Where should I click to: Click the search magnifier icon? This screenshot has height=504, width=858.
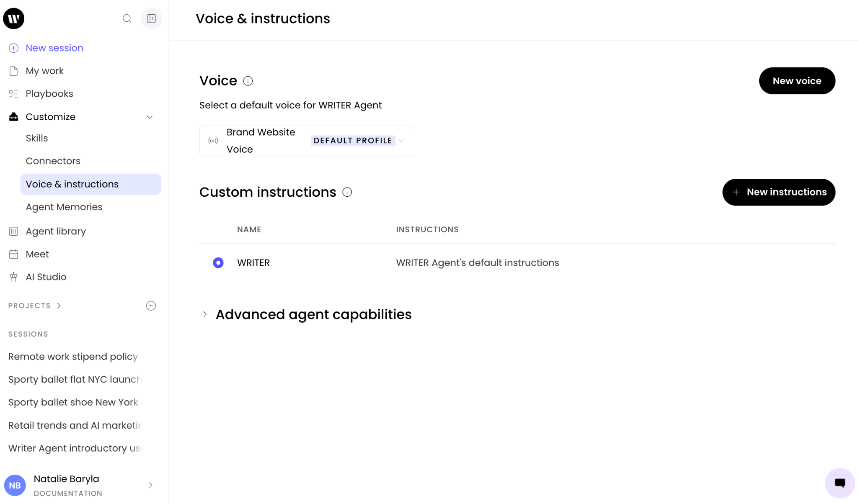127,18
